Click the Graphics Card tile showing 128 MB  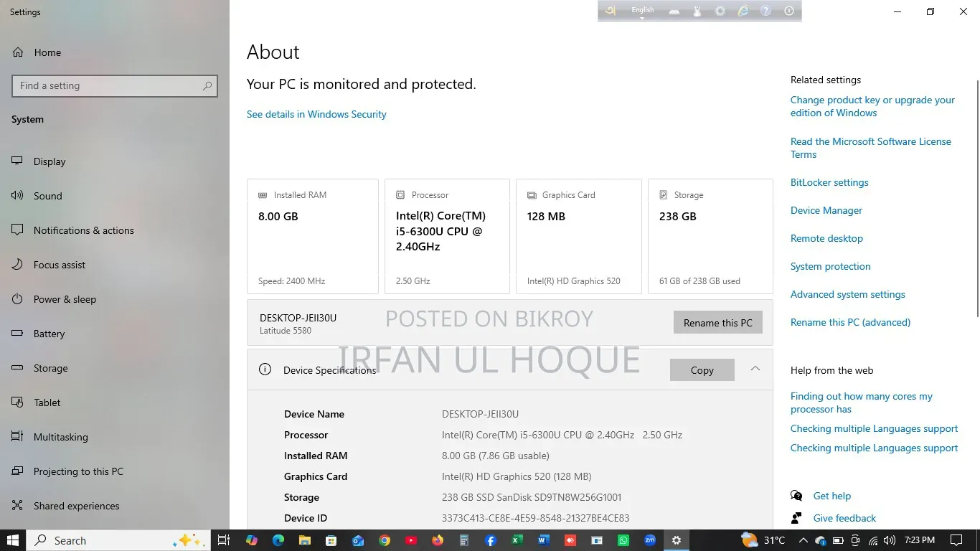click(x=579, y=236)
